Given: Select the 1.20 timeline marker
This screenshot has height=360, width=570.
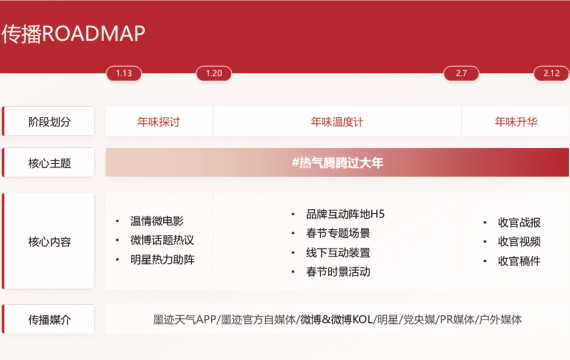Looking at the screenshot, I should coord(214,73).
